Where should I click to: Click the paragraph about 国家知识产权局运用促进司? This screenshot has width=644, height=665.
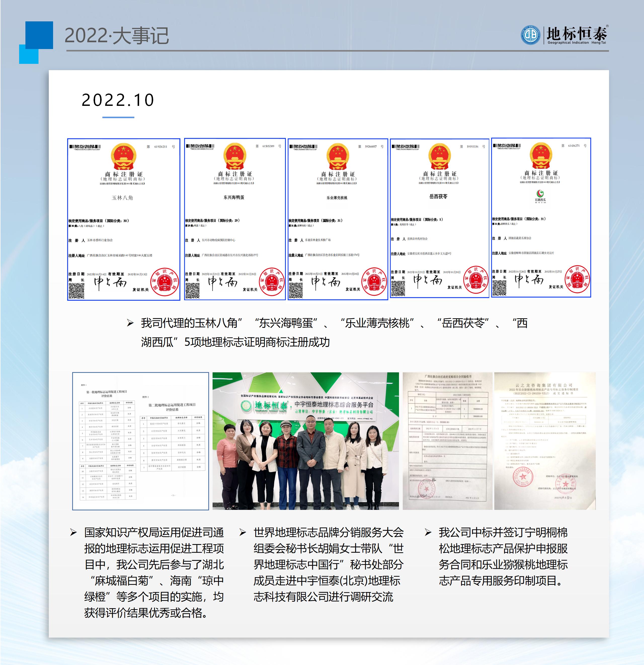154,573
